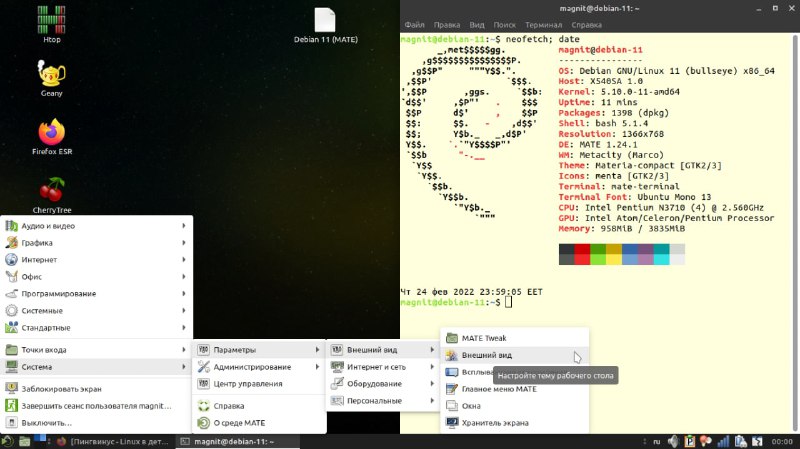Image resolution: width=800 pixels, height=449 pixels.
Task: Expand the Персональные submenu arrow
Action: point(432,401)
